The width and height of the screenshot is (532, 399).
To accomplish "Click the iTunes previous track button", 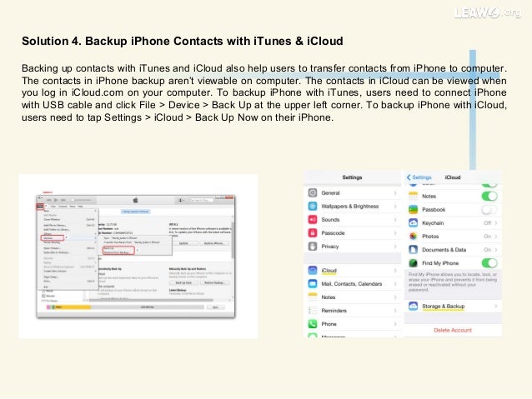I will (49, 200).
